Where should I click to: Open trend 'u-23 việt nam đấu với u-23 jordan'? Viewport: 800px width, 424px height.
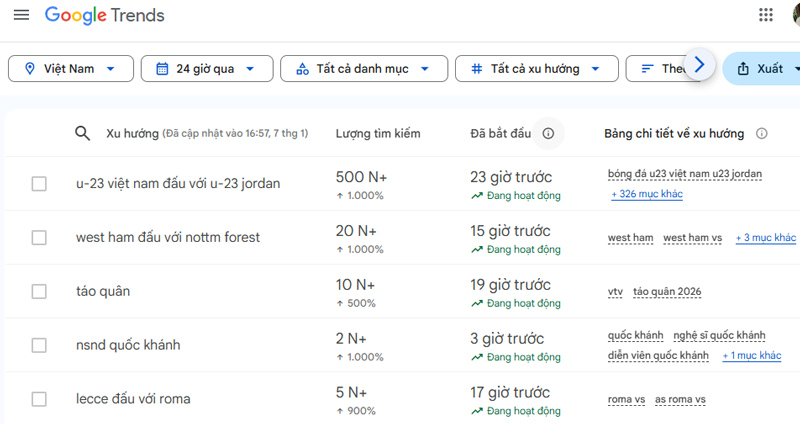(x=178, y=184)
